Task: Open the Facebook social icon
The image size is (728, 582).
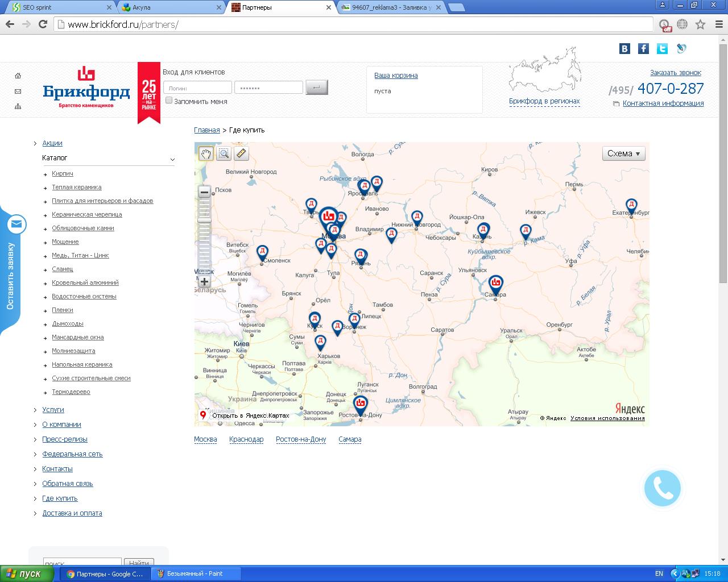Action: pos(643,48)
